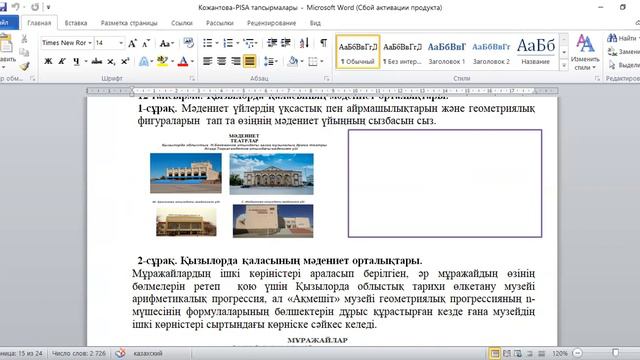
Task: Apply shading paint bucket
Action: (x=293, y=61)
